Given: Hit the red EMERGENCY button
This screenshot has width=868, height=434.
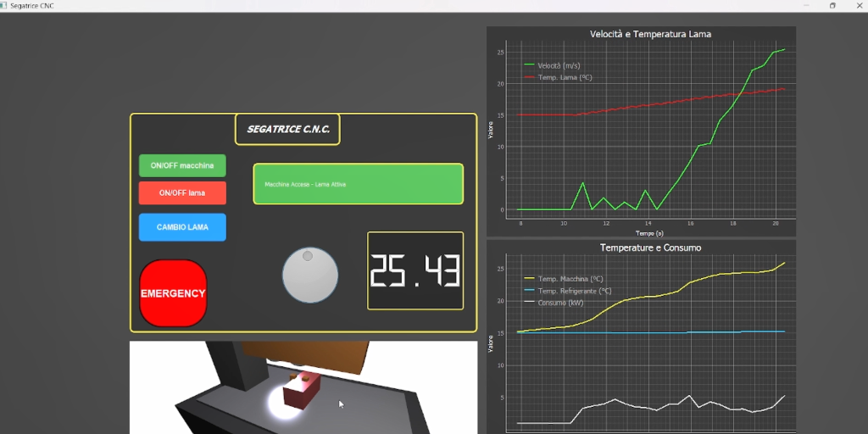Looking at the screenshot, I should [173, 293].
